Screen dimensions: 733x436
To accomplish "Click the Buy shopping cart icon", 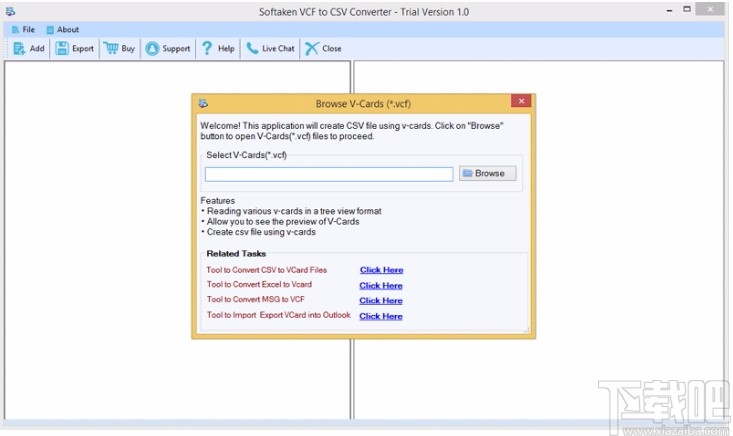I will pos(111,48).
